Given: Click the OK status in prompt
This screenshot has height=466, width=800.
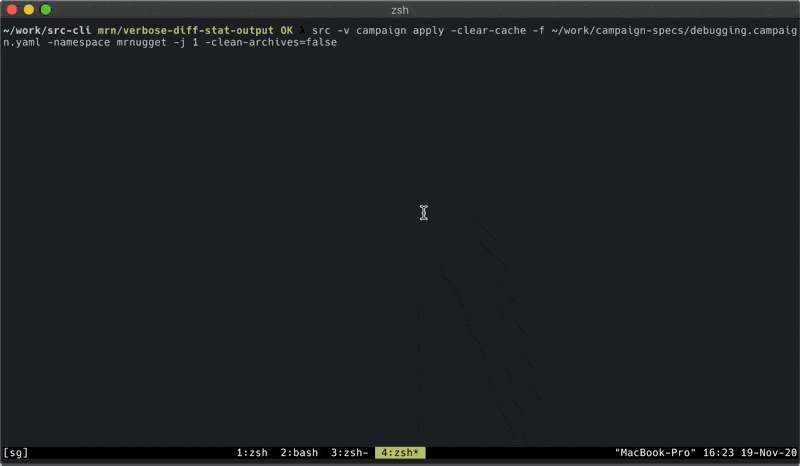Looking at the screenshot, I should click(287, 31).
